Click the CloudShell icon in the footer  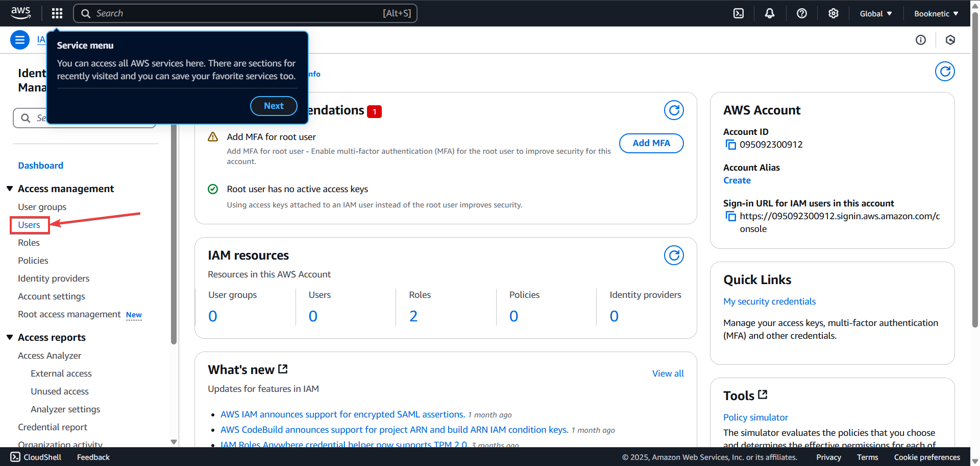(x=15, y=457)
